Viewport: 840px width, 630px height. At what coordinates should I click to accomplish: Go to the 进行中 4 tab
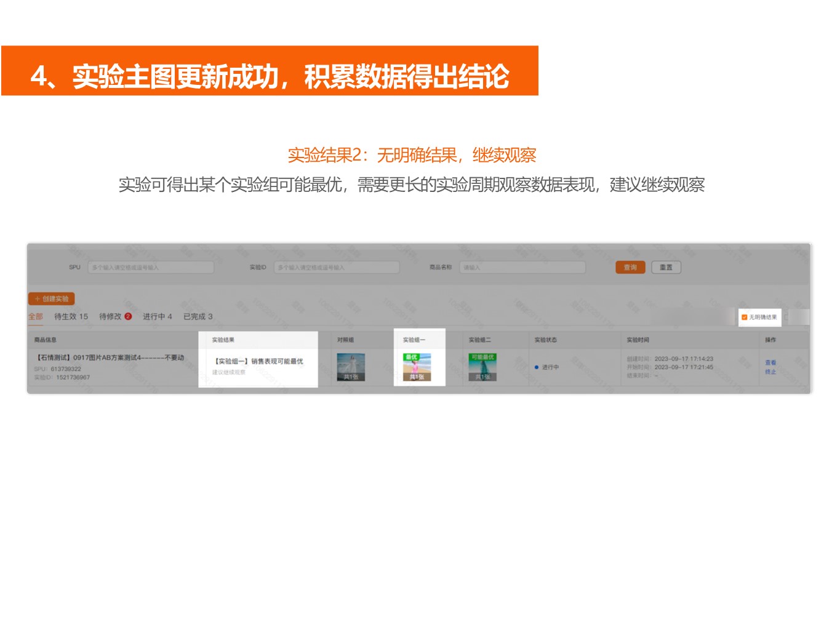click(157, 317)
